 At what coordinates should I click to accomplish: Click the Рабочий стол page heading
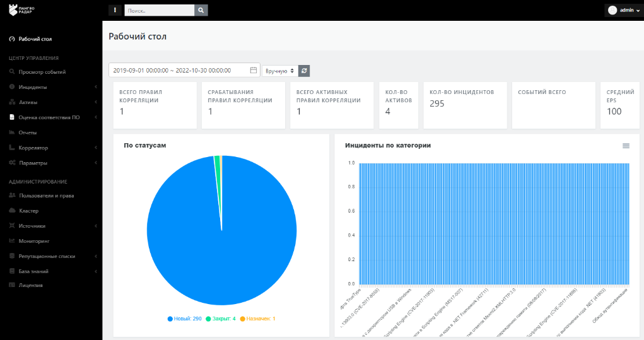(137, 37)
